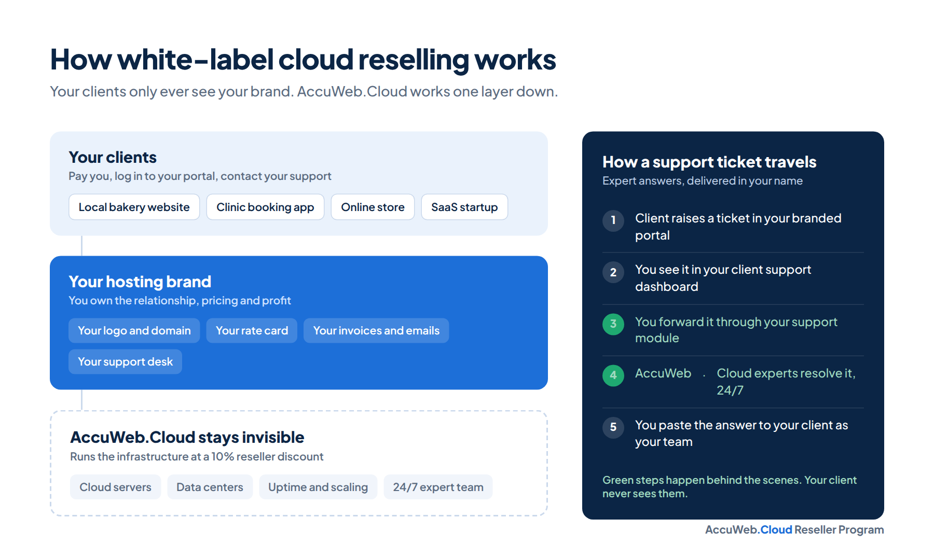
Task: Select Your invoices and emails chip
Action: click(376, 330)
